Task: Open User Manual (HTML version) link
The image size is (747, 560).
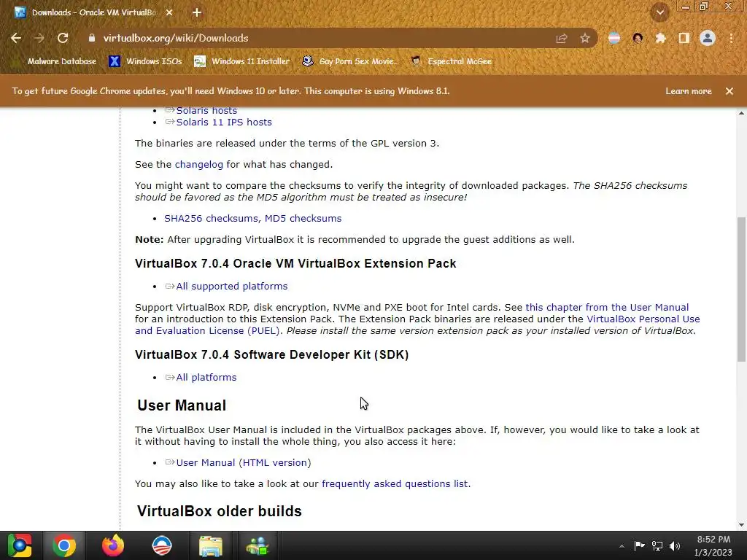Action: click(243, 462)
